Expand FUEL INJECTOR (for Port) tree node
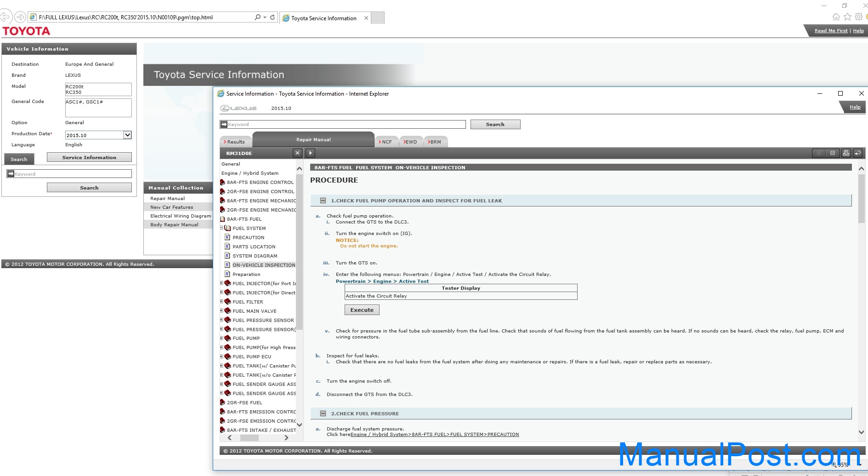 coord(221,283)
